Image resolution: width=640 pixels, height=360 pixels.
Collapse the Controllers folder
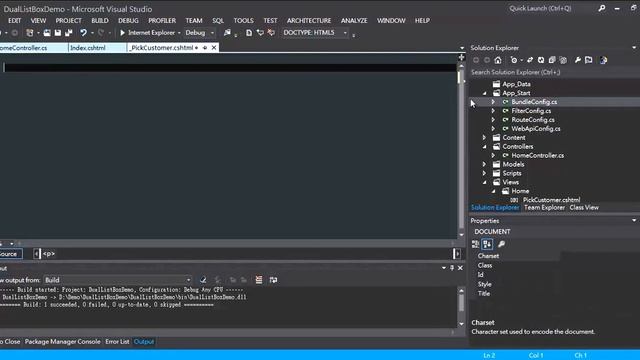484,147
